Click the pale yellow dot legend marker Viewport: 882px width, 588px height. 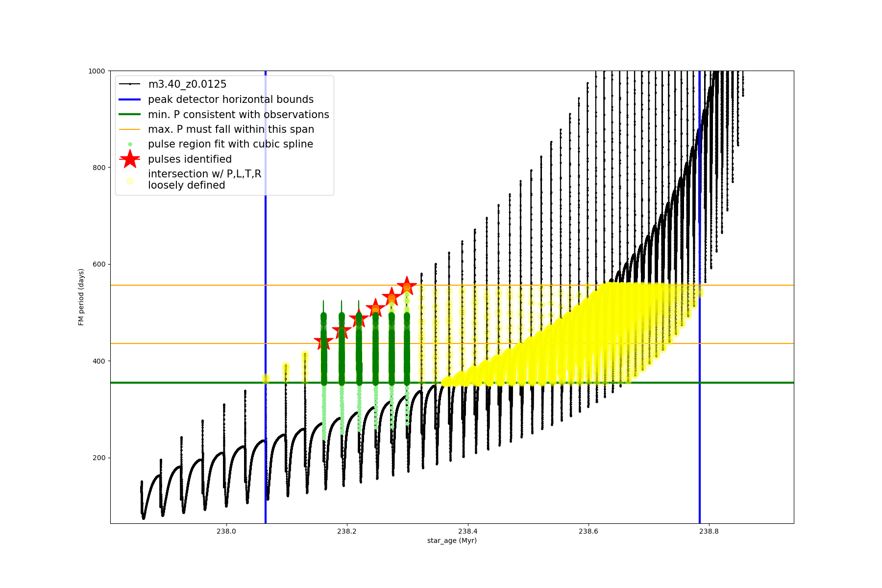click(x=130, y=181)
